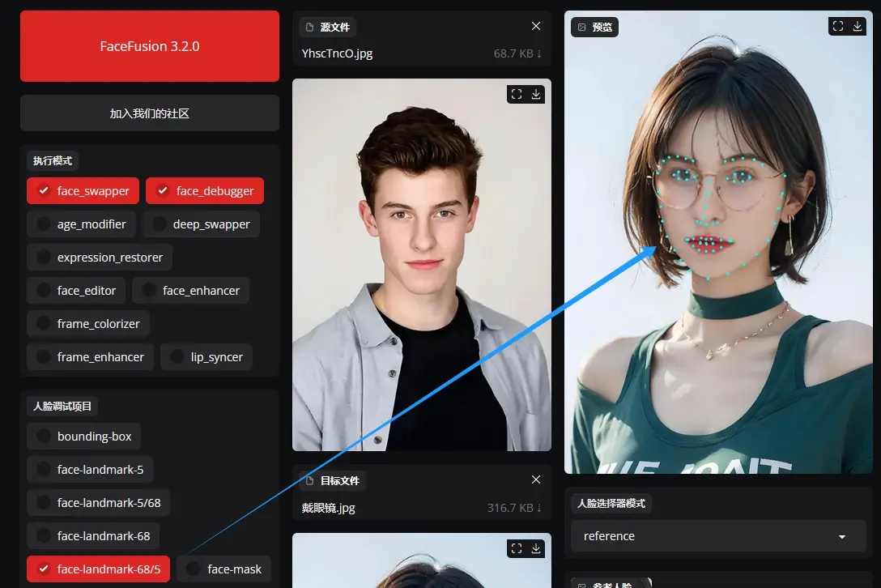The image size is (881, 588).
Task: View source image in fullscreen
Action: 516,95
